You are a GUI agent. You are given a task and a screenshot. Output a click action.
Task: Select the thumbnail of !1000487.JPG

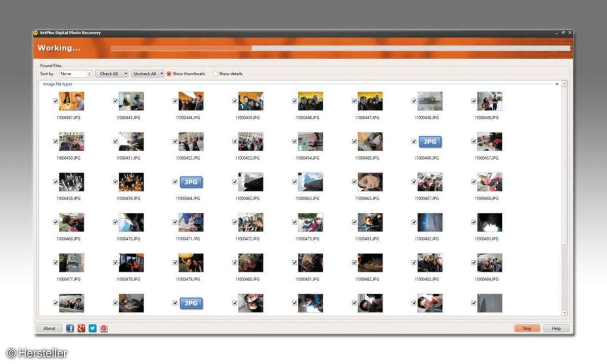pos(71,101)
